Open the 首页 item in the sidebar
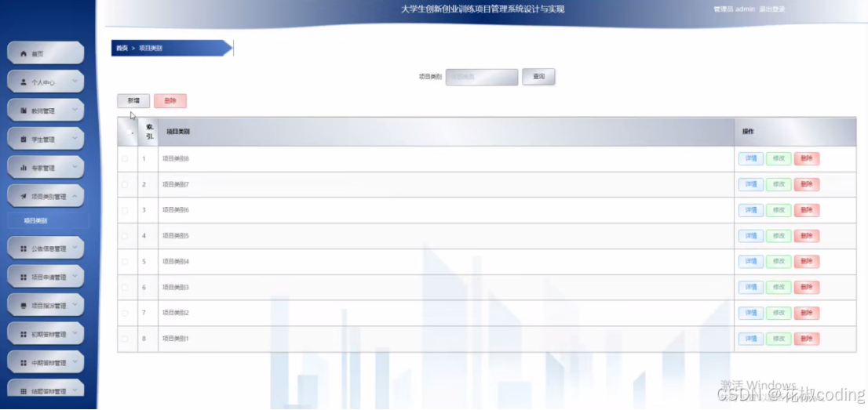The image size is (868, 410). [46, 53]
